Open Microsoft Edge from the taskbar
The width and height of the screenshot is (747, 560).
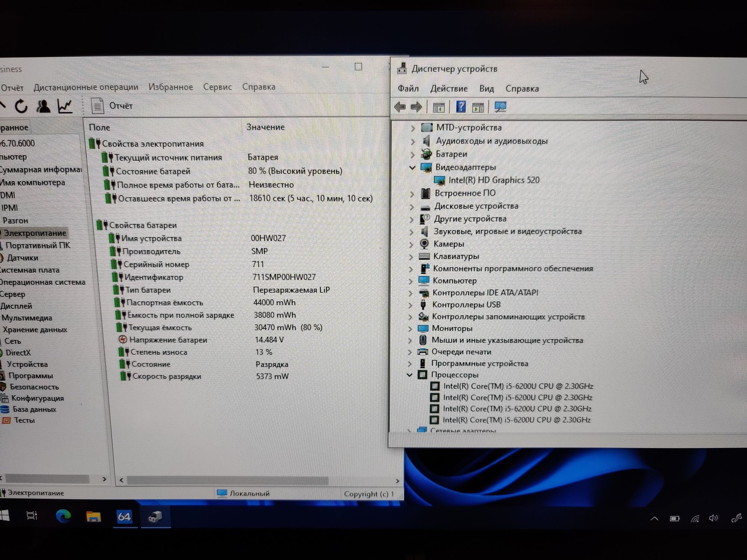tap(63, 516)
